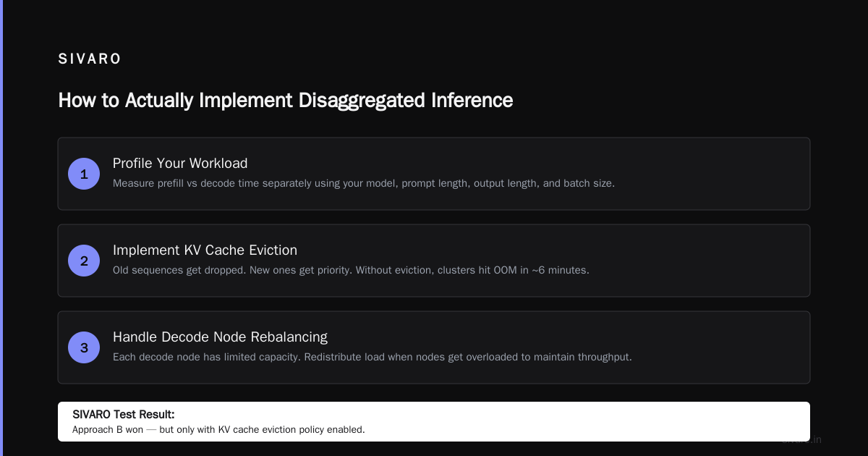This screenshot has width=868, height=456.
Task: Click the sivaro.in watermark
Action: coord(801,439)
